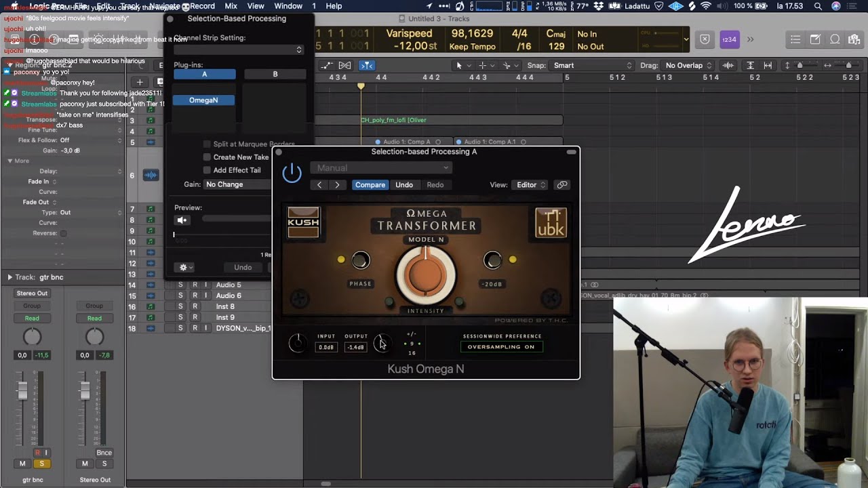Screen dimensions: 868x488
Task: Open the Note Pads icon
Action: tap(815, 39)
